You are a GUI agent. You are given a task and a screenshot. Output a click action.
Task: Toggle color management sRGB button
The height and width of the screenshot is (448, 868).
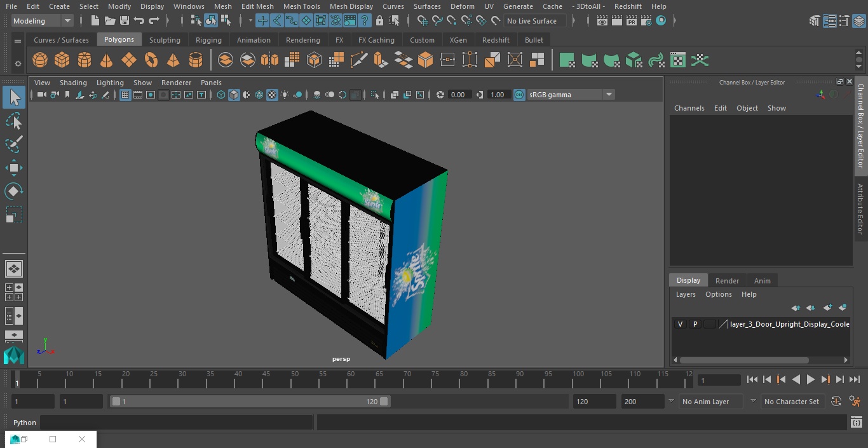click(x=519, y=95)
